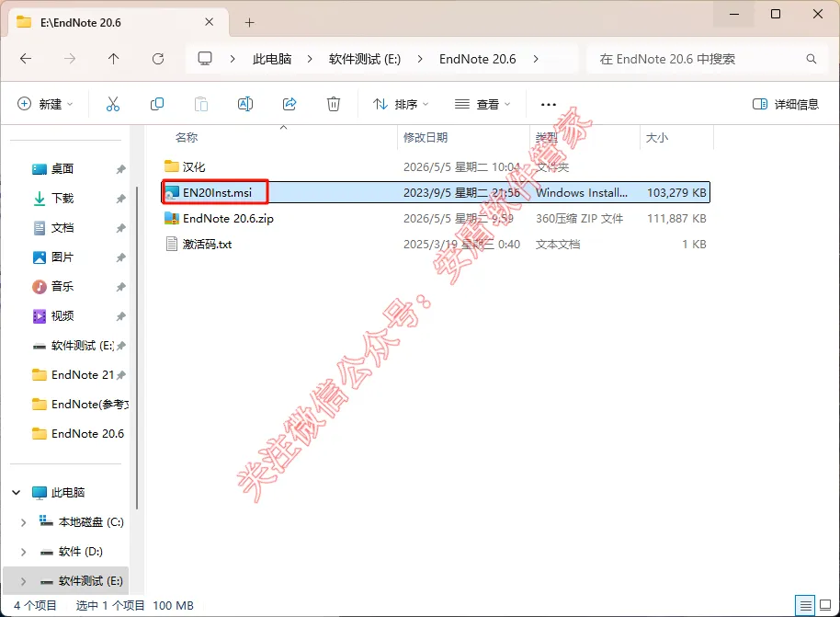Viewport: 840px width, 617px height.
Task: Unpin 图片 via its pin icon
Action: pyautogui.click(x=121, y=257)
